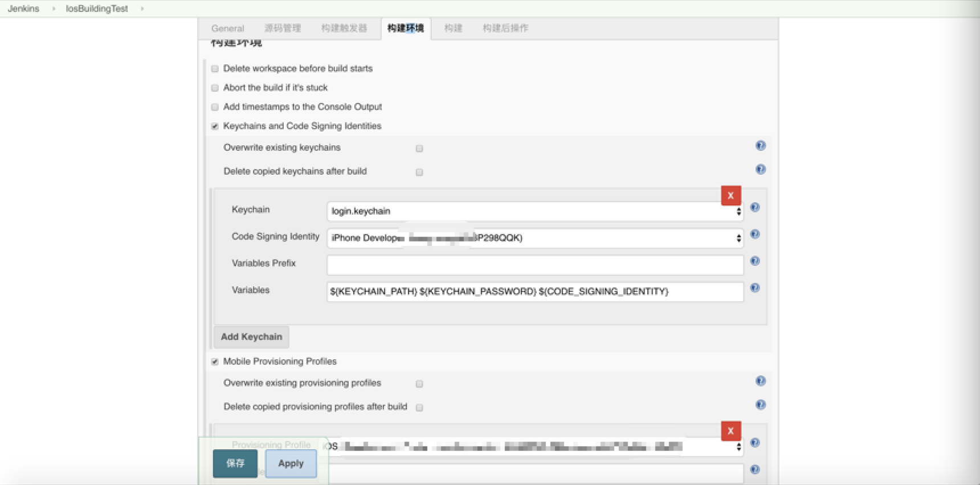Screen dimensions: 980x485
Task: Check Delete copied keychains after build
Action: pos(419,172)
